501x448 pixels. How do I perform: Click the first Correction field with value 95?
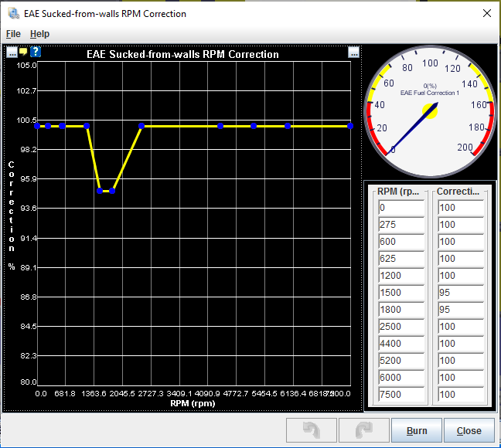(460, 293)
